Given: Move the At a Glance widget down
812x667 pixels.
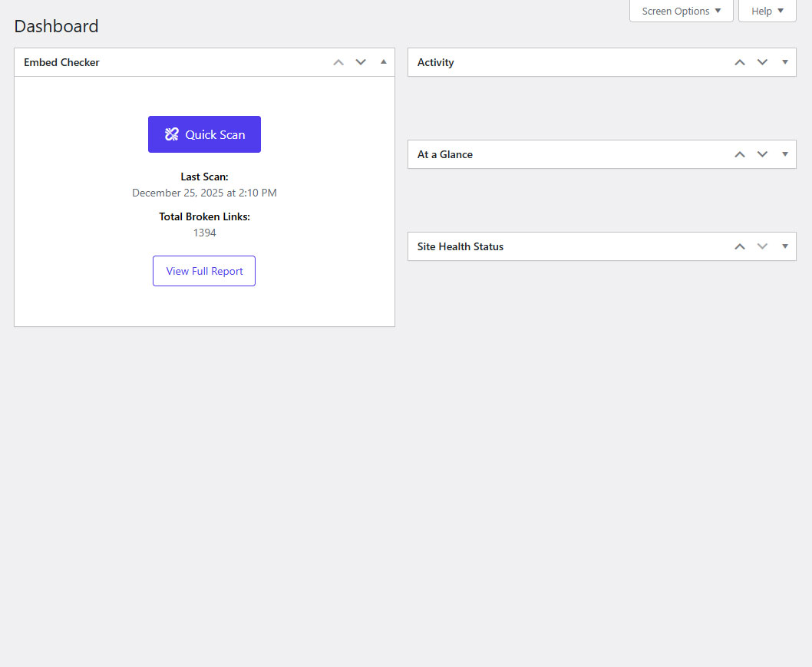Looking at the screenshot, I should pos(762,154).
